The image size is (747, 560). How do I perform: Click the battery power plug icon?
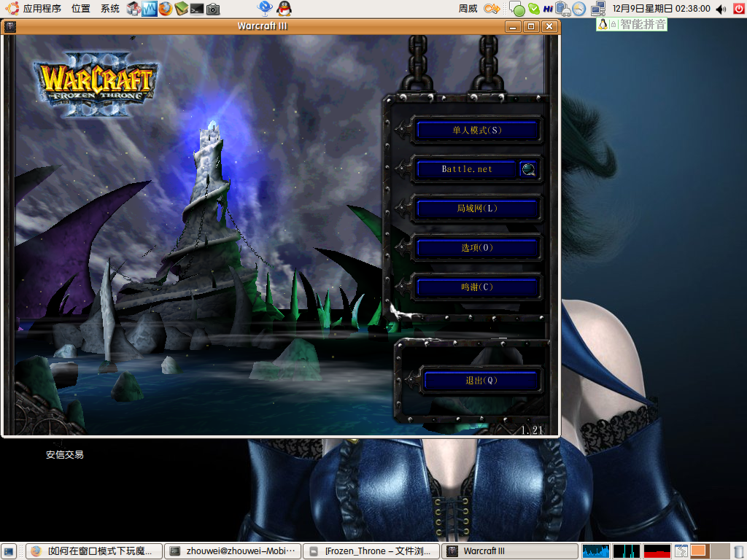(562, 9)
